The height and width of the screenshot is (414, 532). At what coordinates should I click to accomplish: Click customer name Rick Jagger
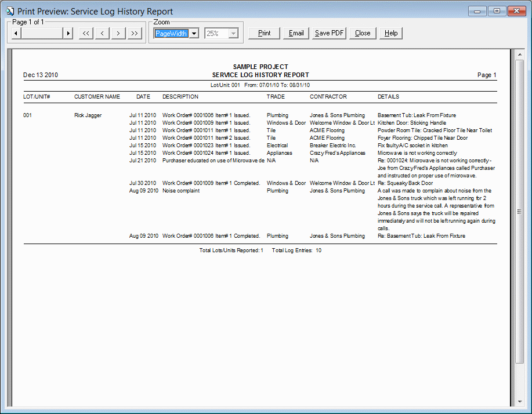(x=88, y=115)
